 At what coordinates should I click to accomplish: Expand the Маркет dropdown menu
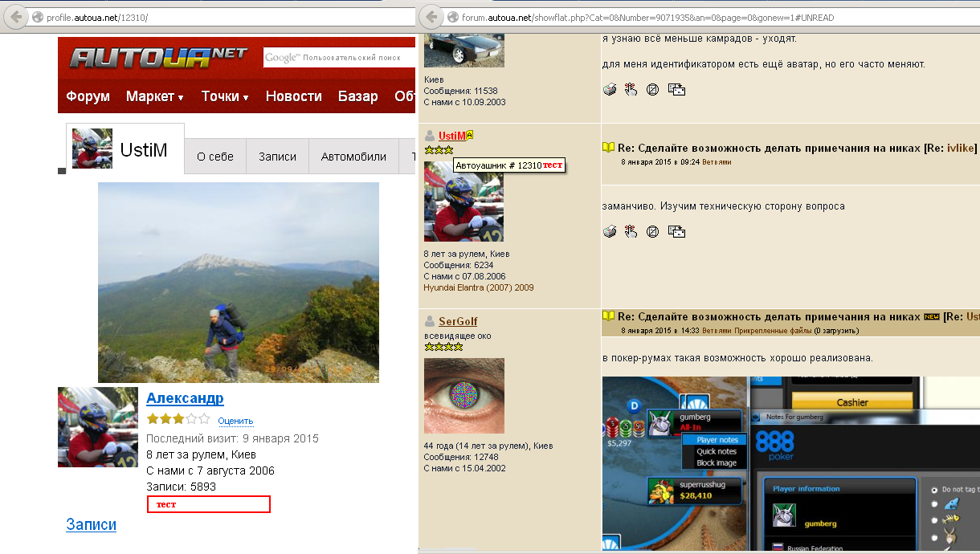154,96
